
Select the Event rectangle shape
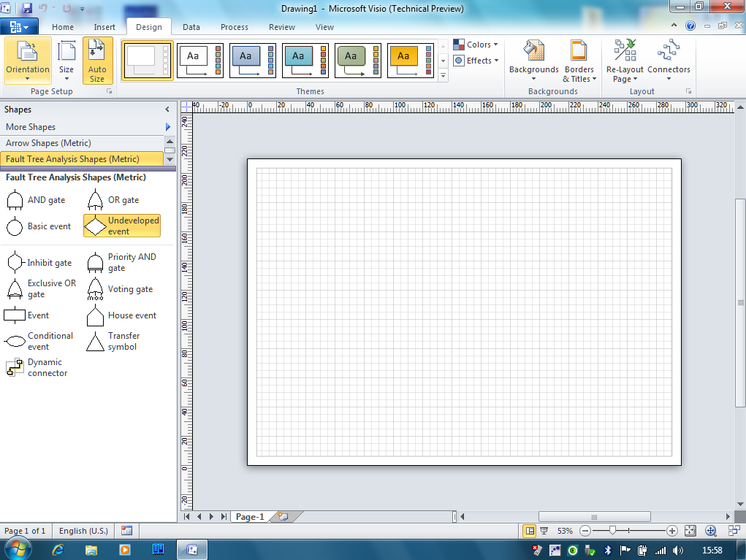pos(26,315)
